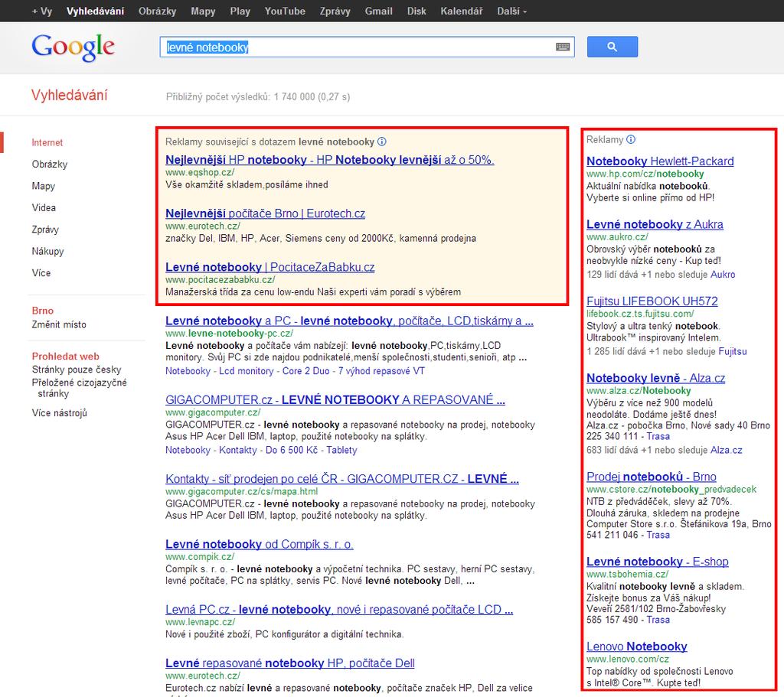Open Levné notebooky a PC result
This screenshot has width=784, height=697.
click(349, 321)
